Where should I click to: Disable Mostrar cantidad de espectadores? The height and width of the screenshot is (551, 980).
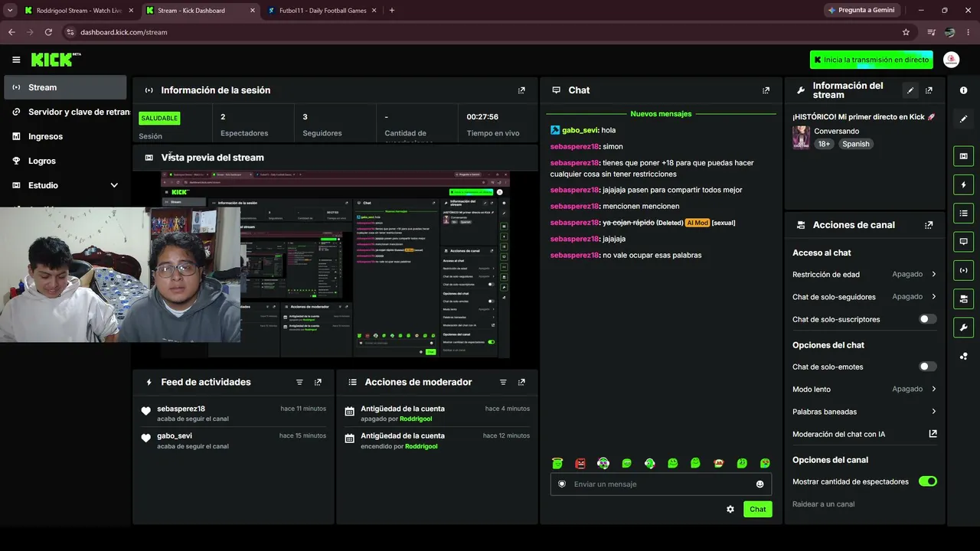pos(928,481)
